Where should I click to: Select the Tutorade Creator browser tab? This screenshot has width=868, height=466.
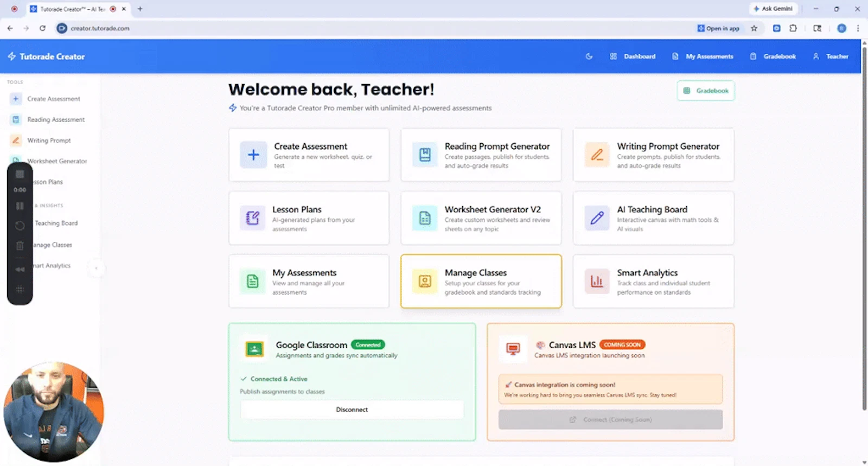click(78, 9)
